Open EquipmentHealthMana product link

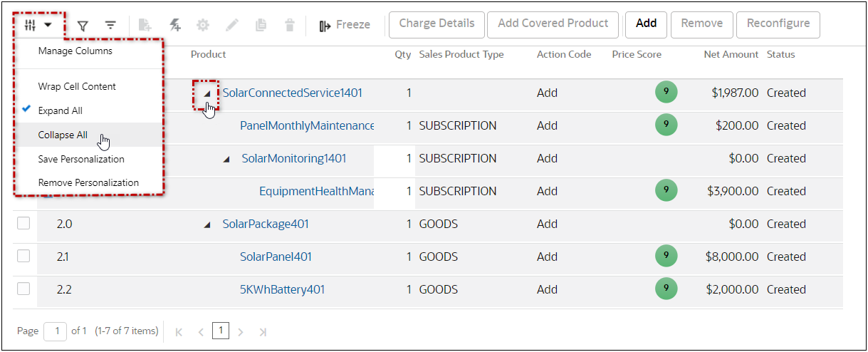(x=317, y=191)
